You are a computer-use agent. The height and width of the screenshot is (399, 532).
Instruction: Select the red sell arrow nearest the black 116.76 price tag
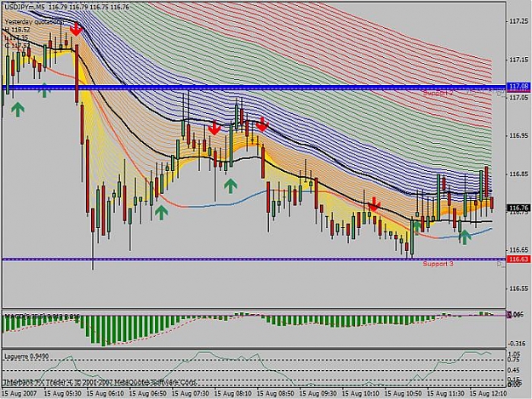375,203
